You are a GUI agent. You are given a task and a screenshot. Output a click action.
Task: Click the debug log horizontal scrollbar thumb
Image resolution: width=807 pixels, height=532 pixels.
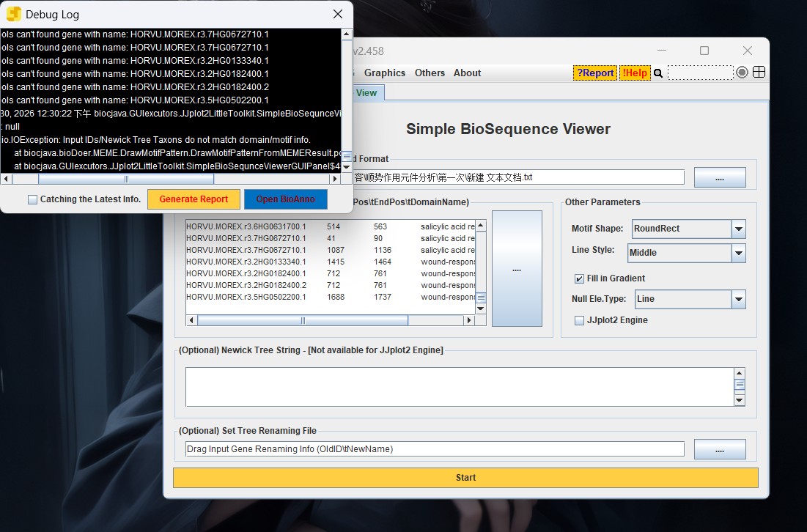125,179
